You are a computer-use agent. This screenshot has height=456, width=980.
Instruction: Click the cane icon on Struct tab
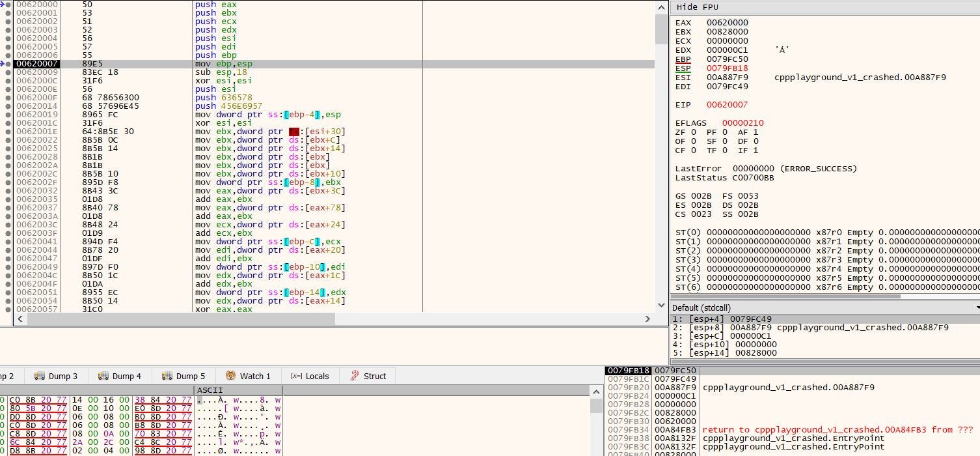click(355, 376)
